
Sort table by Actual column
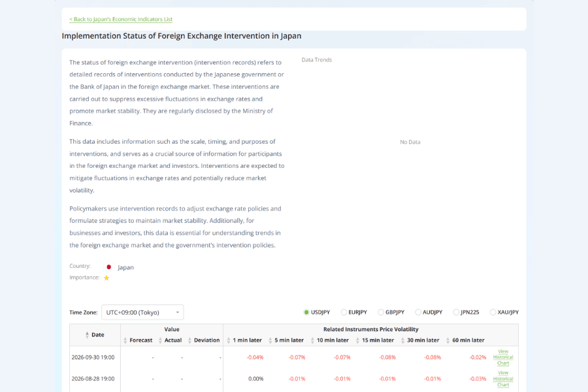(171, 340)
